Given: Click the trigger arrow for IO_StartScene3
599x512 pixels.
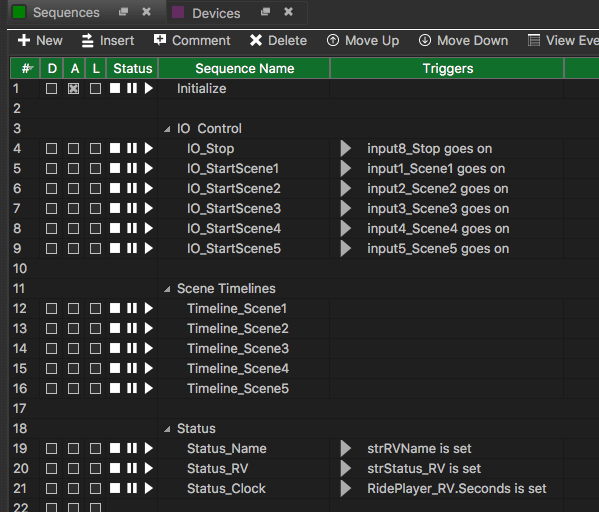Looking at the screenshot, I should coord(346,209).
